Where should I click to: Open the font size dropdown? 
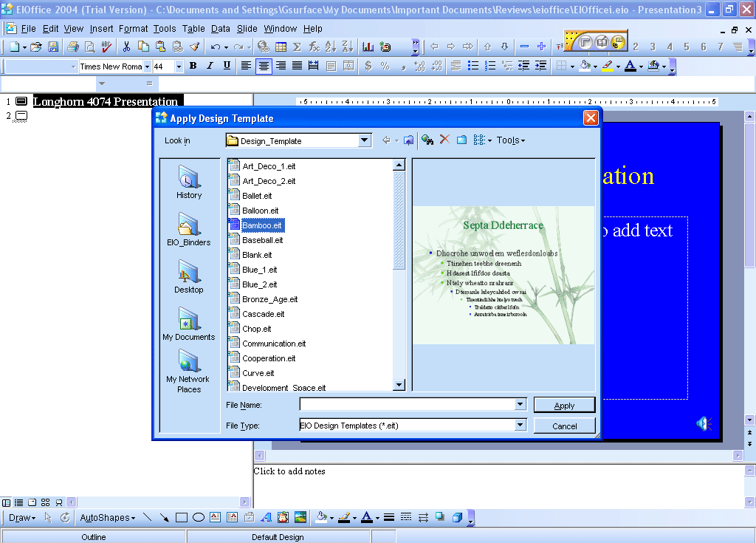click(x=179, y=66)
